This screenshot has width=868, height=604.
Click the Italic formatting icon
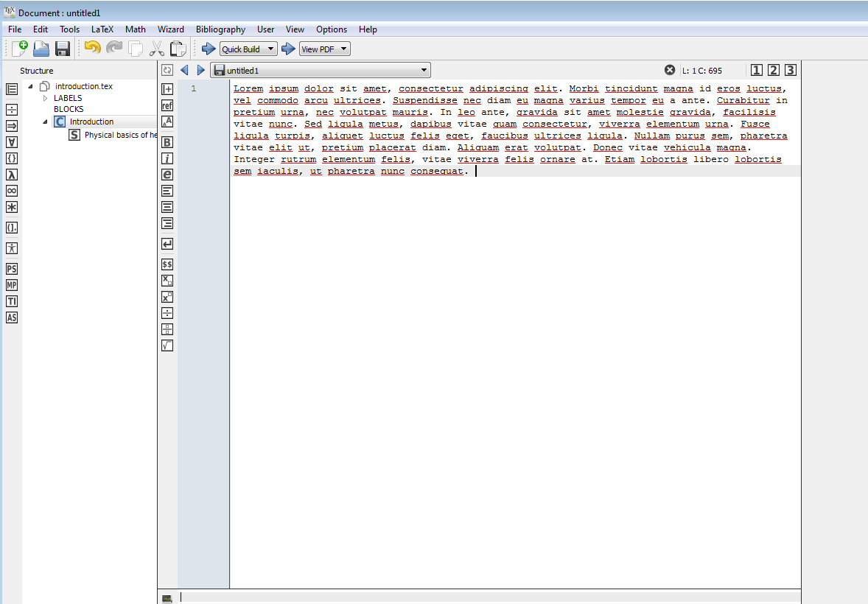(167, 158)
